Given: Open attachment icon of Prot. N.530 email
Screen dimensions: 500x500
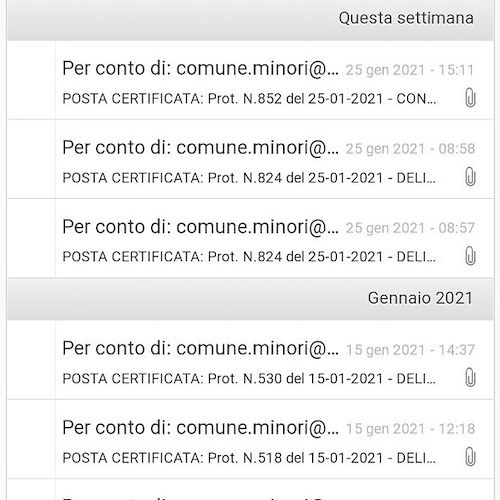Looking at the screenshot, I should point(470,378).
